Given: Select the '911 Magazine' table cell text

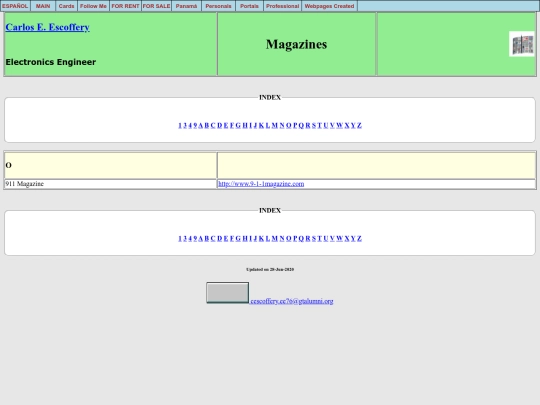Looking at the screenshot, I should (x=24, y=184).
